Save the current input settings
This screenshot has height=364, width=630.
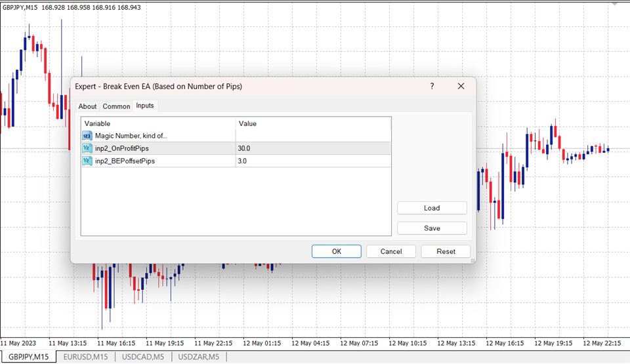[x=432, y=228]
